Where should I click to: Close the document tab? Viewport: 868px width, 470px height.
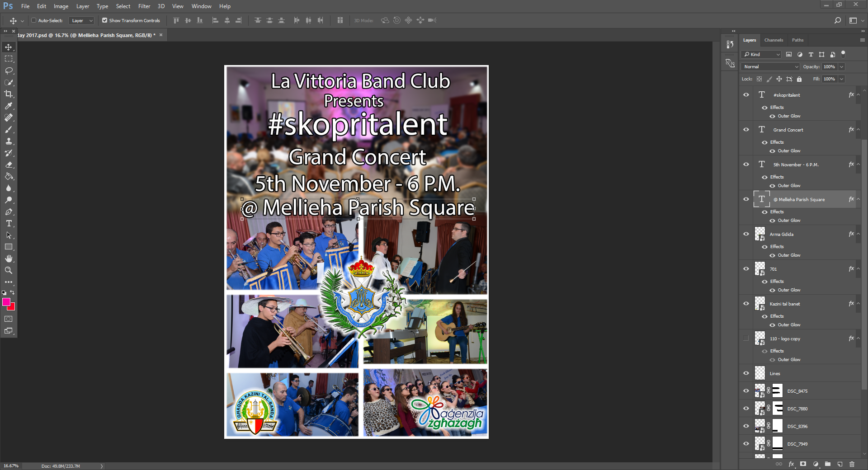click(x=161, y=35)
